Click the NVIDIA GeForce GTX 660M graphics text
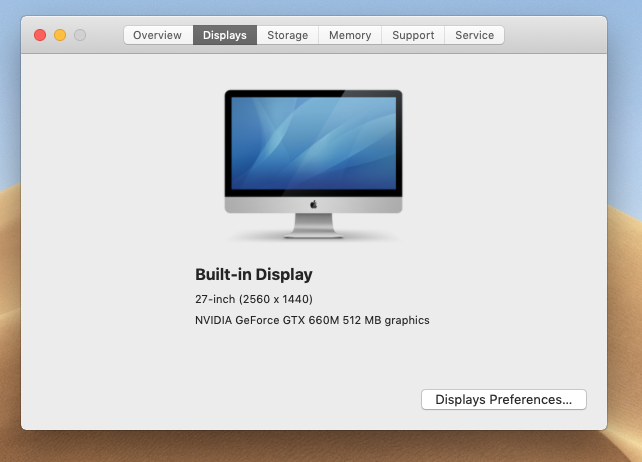Screen dimensions: 642x462 tap(312, 320)
